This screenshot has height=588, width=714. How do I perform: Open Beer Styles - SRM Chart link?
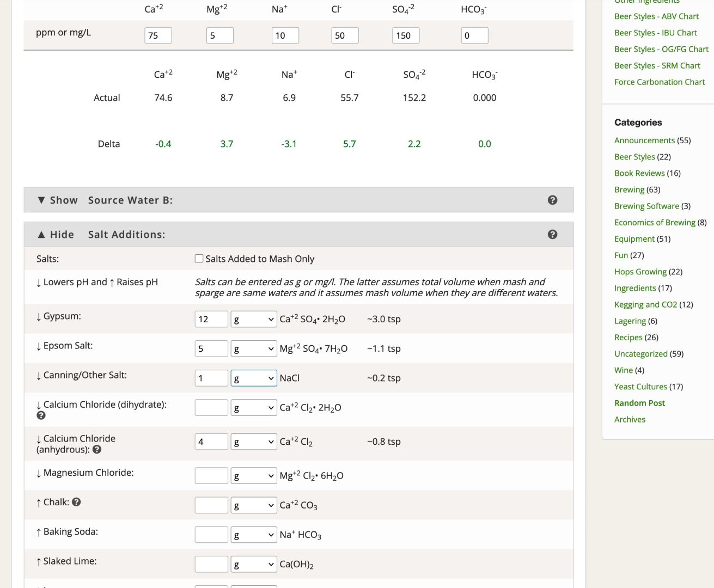[657, 65]
